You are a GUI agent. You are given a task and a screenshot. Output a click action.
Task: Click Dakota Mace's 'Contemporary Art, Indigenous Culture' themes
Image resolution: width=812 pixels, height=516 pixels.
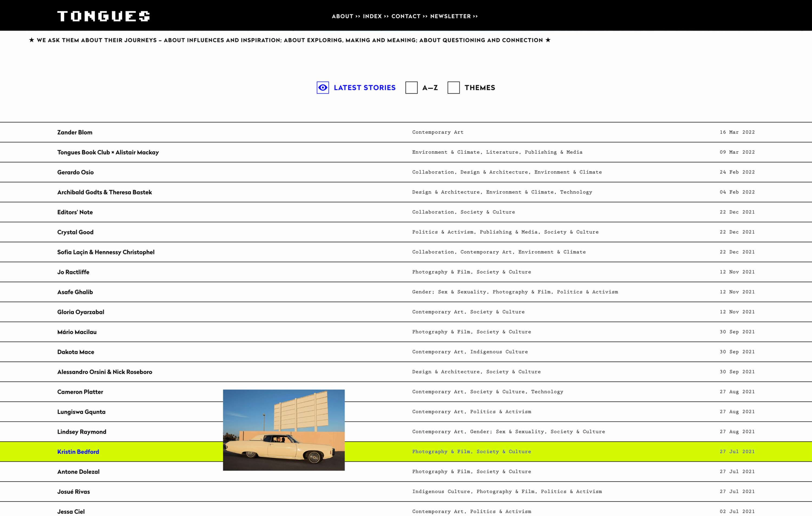click(x=470, y=352)
